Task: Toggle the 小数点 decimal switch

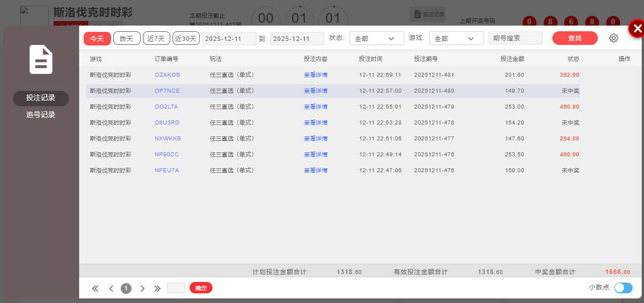Action: click(x=623, y=288)
